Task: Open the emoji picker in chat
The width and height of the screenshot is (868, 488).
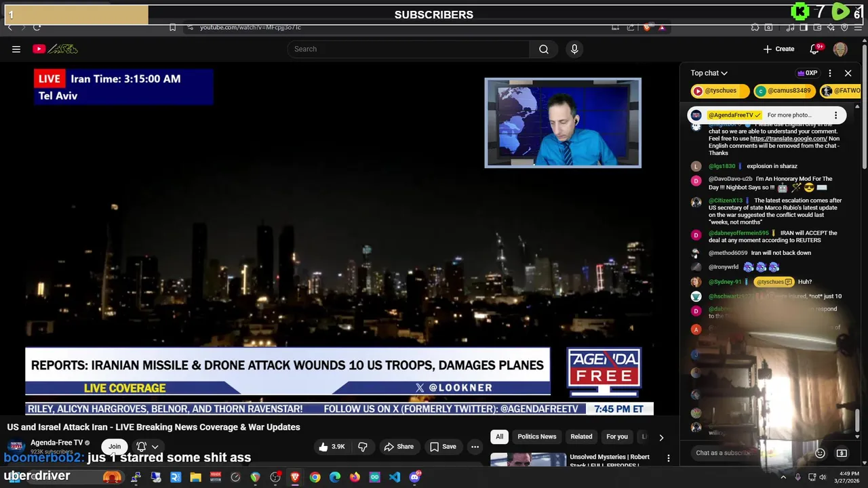Action: click(820, 453)
